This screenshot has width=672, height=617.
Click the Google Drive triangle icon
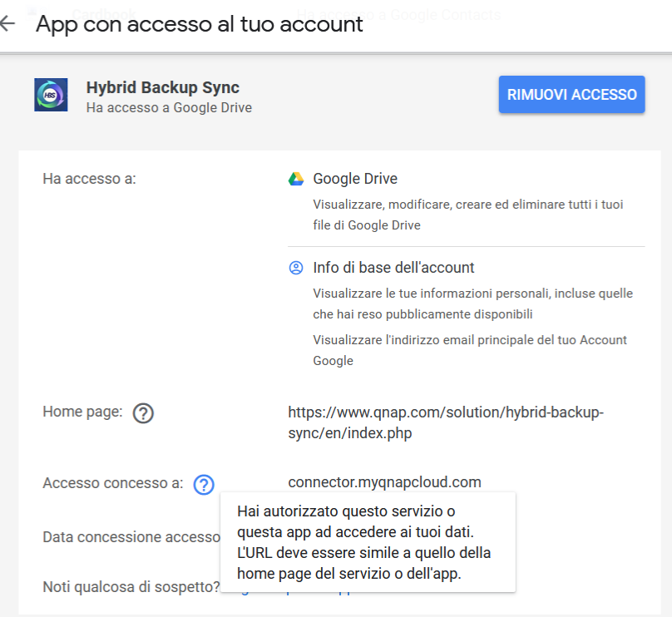[296, 179]
